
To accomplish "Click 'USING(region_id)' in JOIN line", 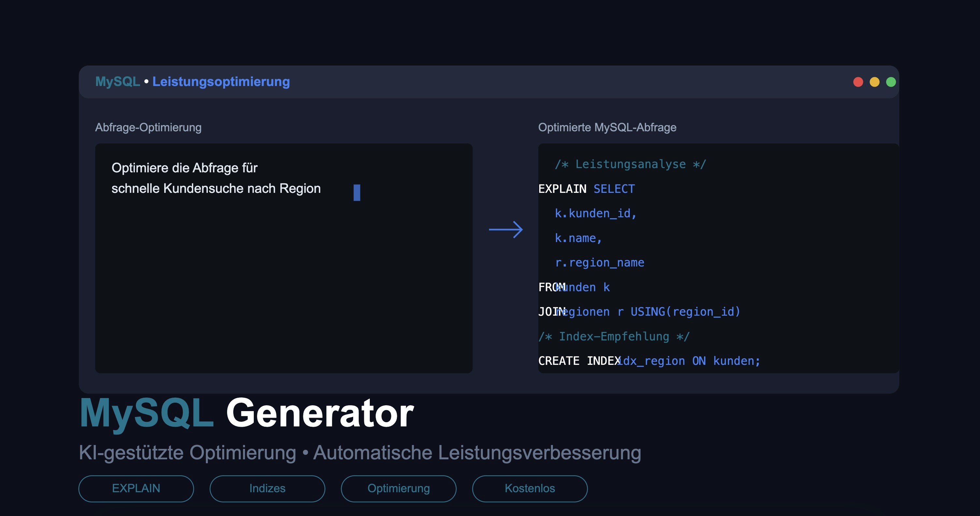I will pyautogui.click(x=685, y=312).
